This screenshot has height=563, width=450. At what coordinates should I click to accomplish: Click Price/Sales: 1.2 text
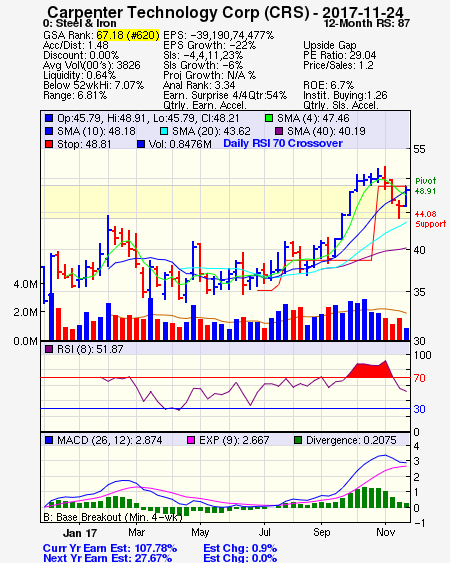(x=338, y=65)
